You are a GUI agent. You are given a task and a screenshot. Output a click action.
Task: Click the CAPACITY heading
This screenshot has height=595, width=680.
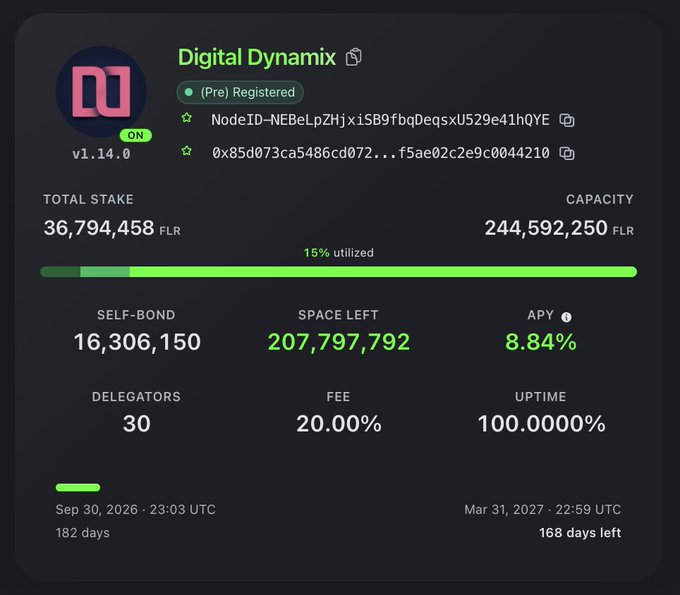click(x=600, y=199)
